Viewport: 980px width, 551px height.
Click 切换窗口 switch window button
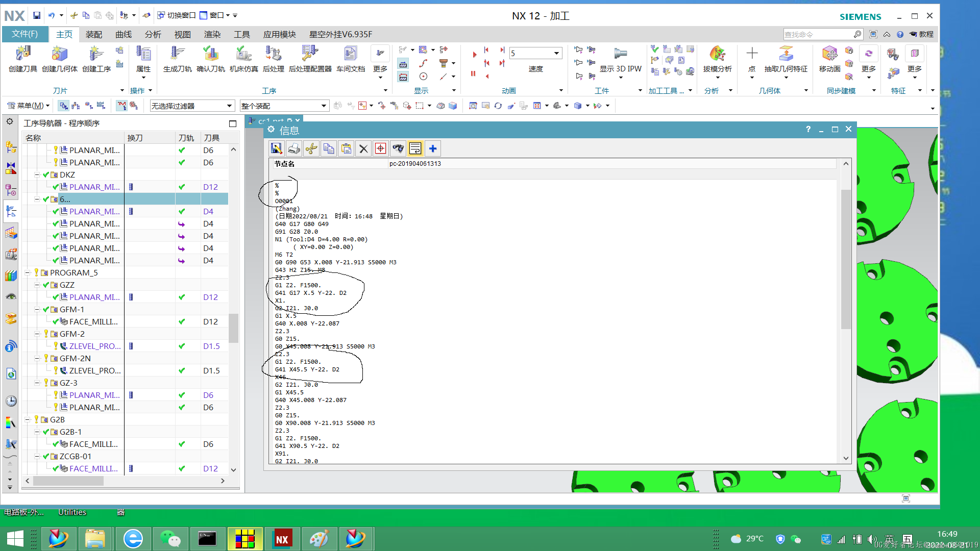(177, 15)
